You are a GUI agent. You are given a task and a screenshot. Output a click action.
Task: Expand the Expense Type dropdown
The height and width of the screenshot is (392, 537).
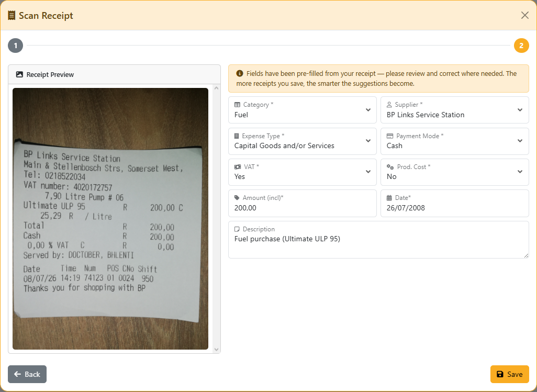click(x=303, y=141)
